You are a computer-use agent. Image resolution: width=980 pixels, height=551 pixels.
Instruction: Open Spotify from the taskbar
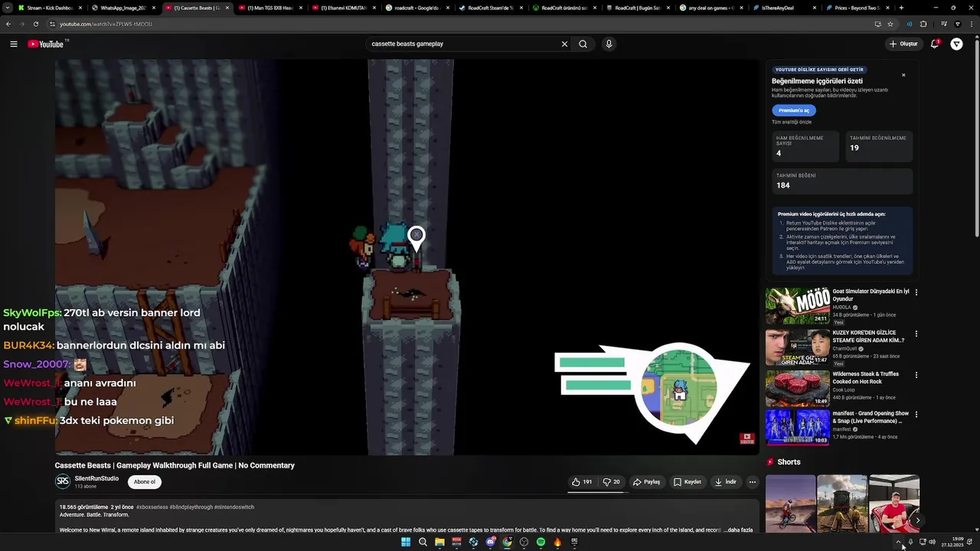click(x=541, y=542)
